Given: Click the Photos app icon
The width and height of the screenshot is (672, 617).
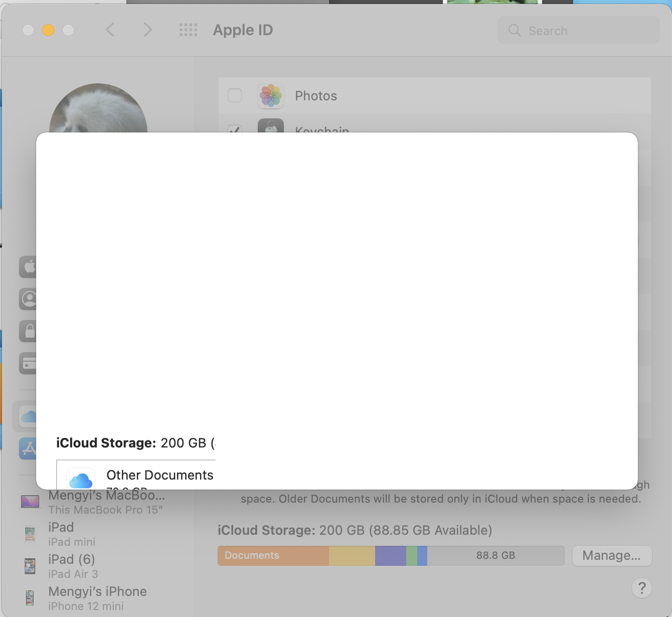Looking at the screenshot, I should click(271, 96).
